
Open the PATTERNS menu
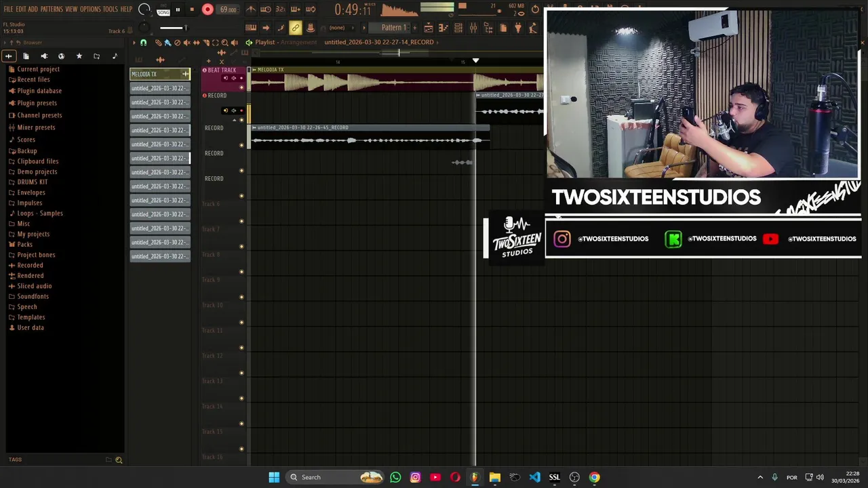click(x=52, y=9)
